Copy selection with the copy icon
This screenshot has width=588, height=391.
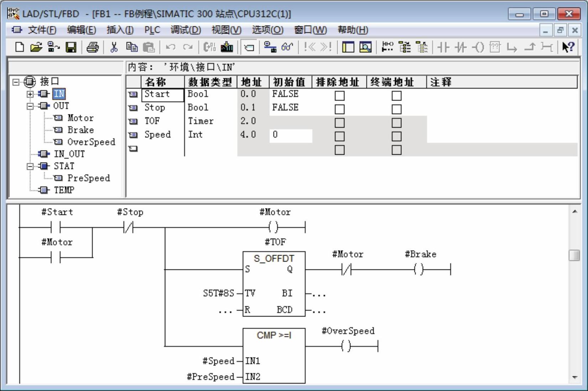[132, 47]
